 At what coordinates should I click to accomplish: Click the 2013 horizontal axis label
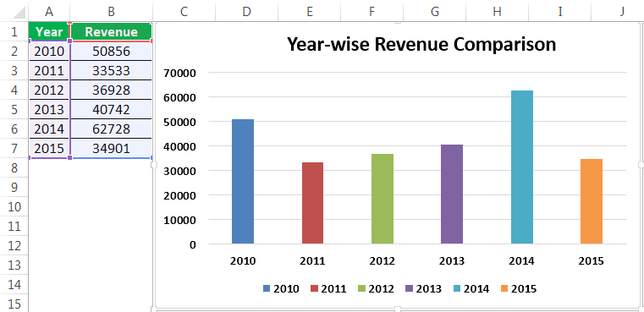[x=452, y=260]
